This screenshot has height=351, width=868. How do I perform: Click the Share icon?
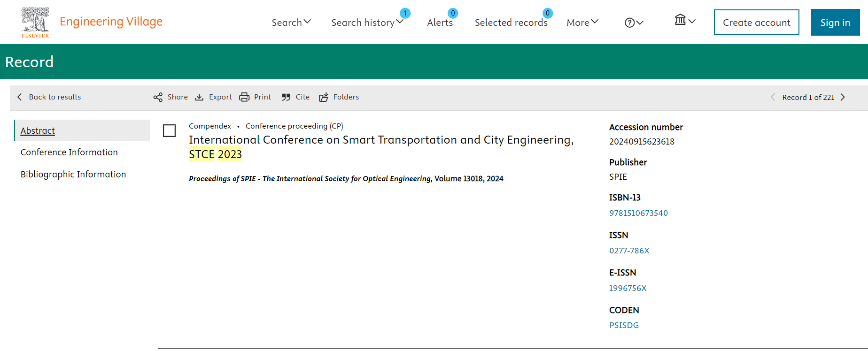click(x=158, y=97)
